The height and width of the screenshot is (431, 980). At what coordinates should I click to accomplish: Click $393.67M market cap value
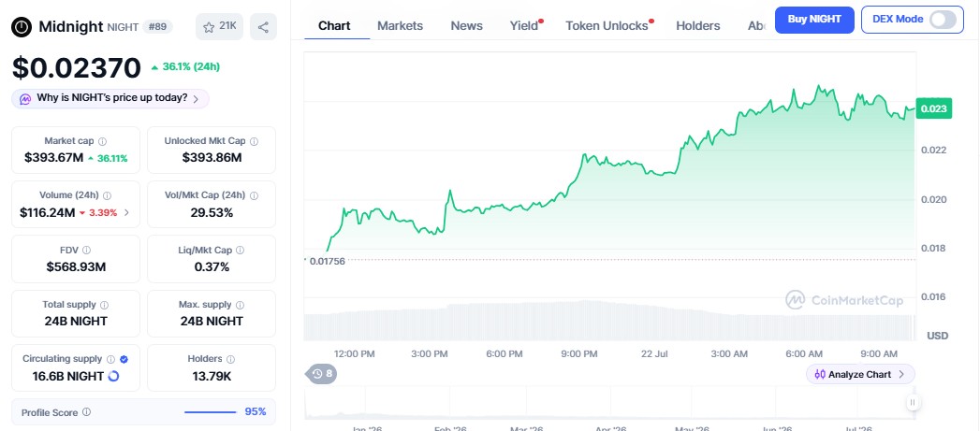[x=53, y=158]
